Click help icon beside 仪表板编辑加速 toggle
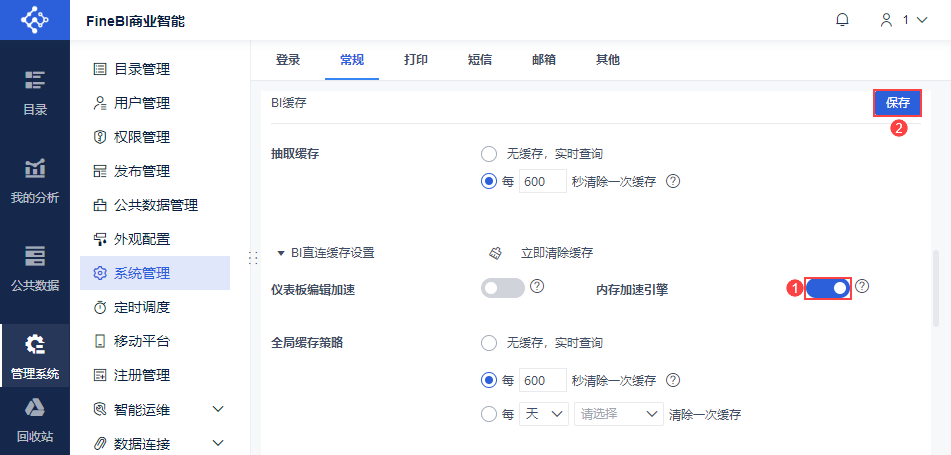This screenshot has width=951, height=455. (x=537, y=287)
